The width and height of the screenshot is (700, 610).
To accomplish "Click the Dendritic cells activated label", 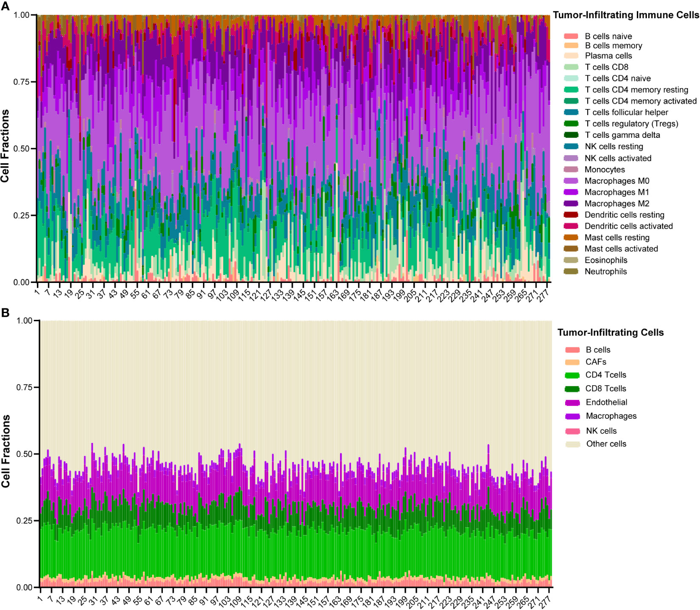I will click(x=629, y=226).
